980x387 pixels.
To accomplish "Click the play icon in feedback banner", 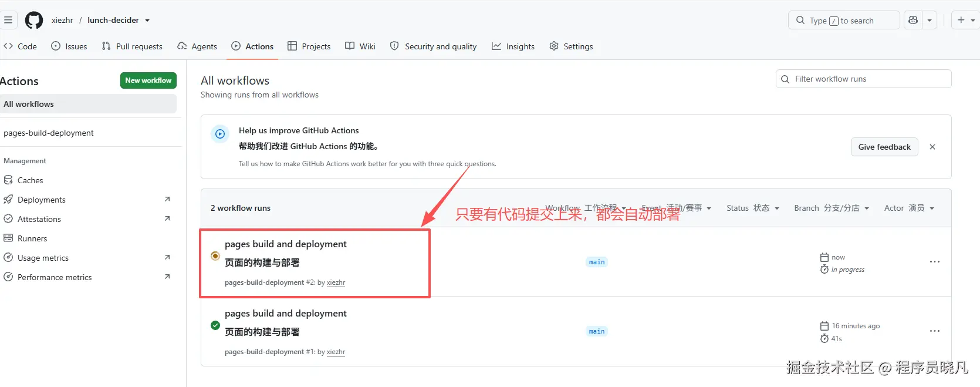I will 220,134.
